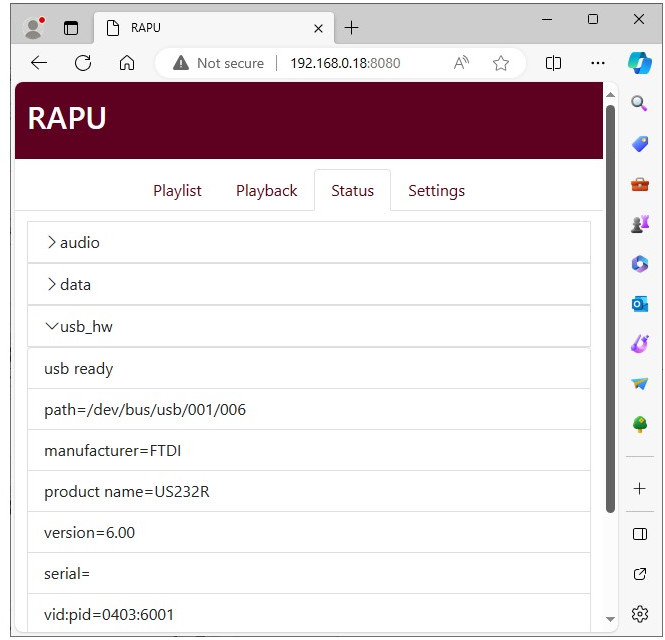Click the 'product name=US232R' row
This screenshot has height=640, width=665.
pos(309,492)
